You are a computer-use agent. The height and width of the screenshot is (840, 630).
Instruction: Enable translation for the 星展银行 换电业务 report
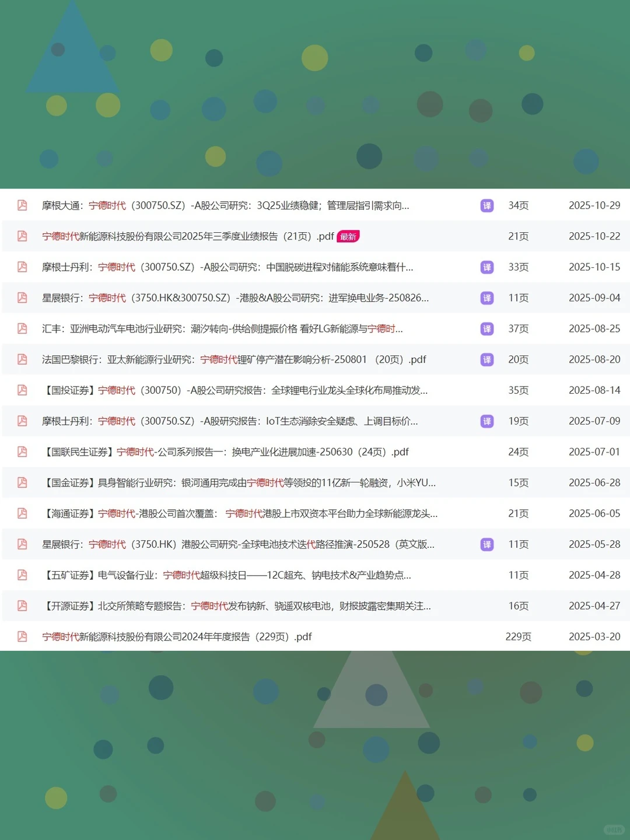click(x=487, y=297)
